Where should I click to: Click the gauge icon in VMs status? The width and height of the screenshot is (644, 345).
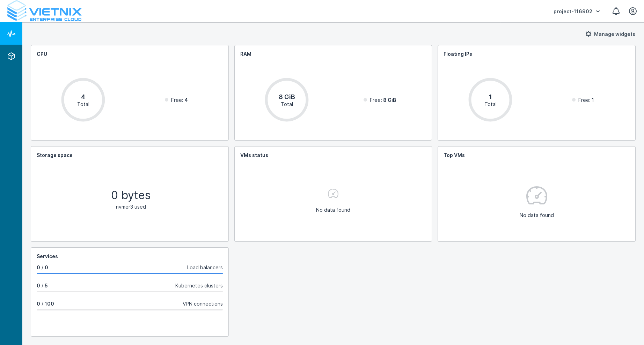tap(333, 193)
